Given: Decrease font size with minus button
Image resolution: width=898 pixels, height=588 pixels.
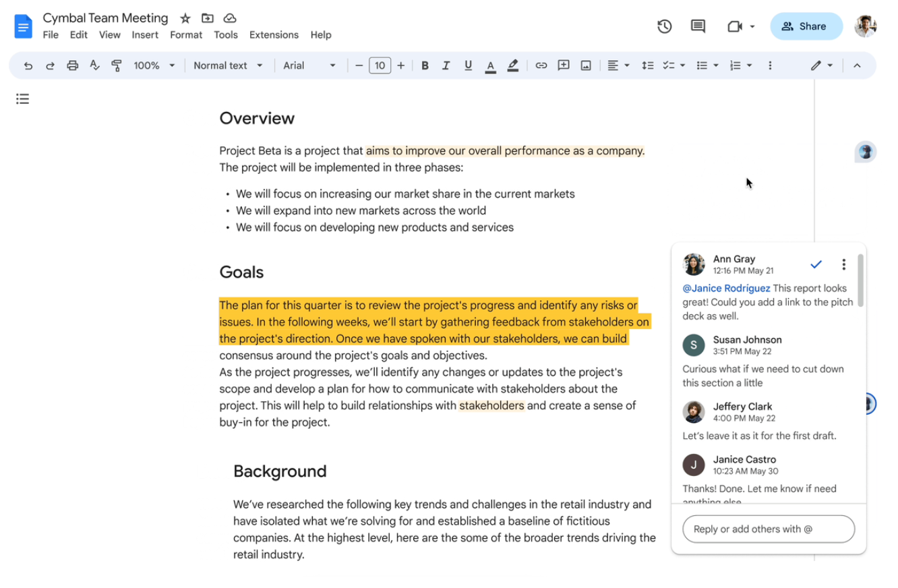Looking at the screenshot, I should [x=359, y=65].
